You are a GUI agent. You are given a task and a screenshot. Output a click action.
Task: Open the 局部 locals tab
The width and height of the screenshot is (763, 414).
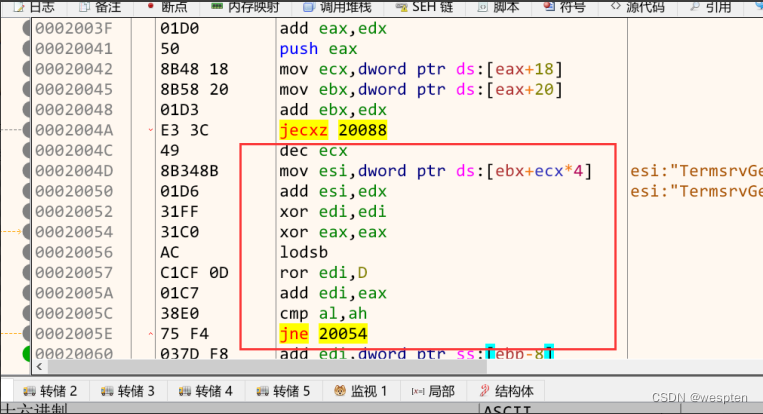tap(432, 391)
